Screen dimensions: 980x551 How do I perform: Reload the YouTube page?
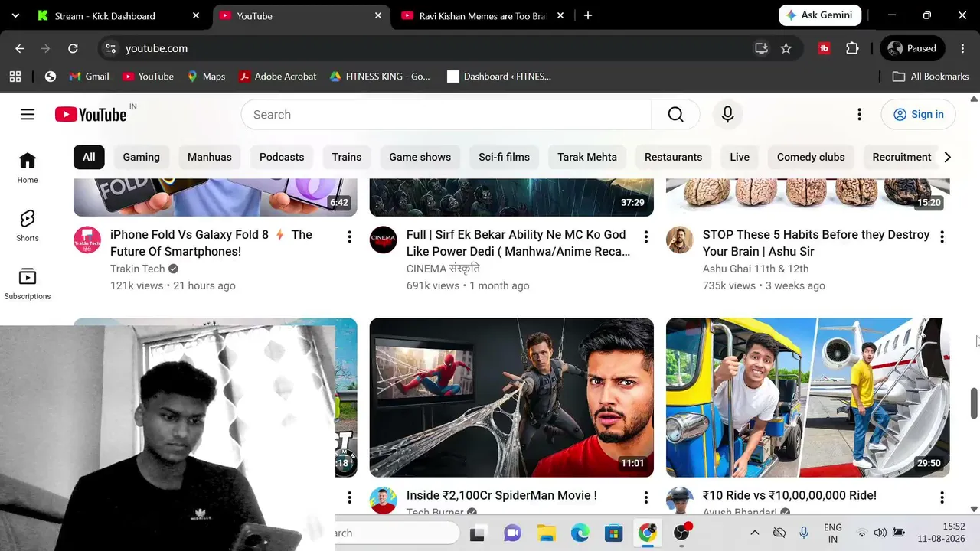[x=73, y=48]
